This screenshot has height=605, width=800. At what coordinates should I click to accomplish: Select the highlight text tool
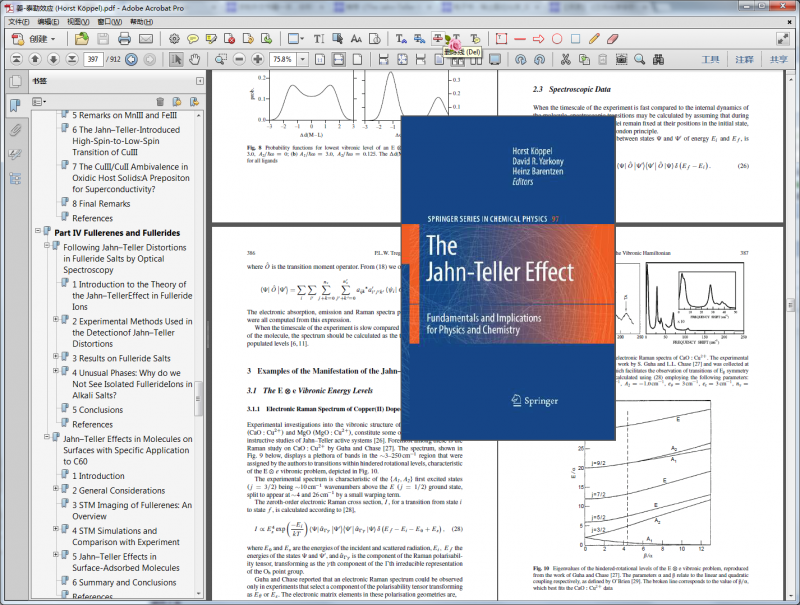(x=211, y=39)
